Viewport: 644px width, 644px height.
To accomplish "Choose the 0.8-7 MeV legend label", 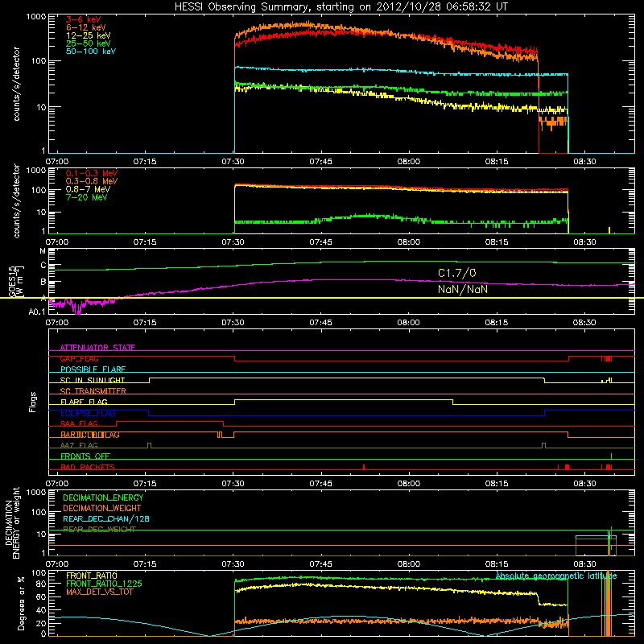I will (88, 189).
